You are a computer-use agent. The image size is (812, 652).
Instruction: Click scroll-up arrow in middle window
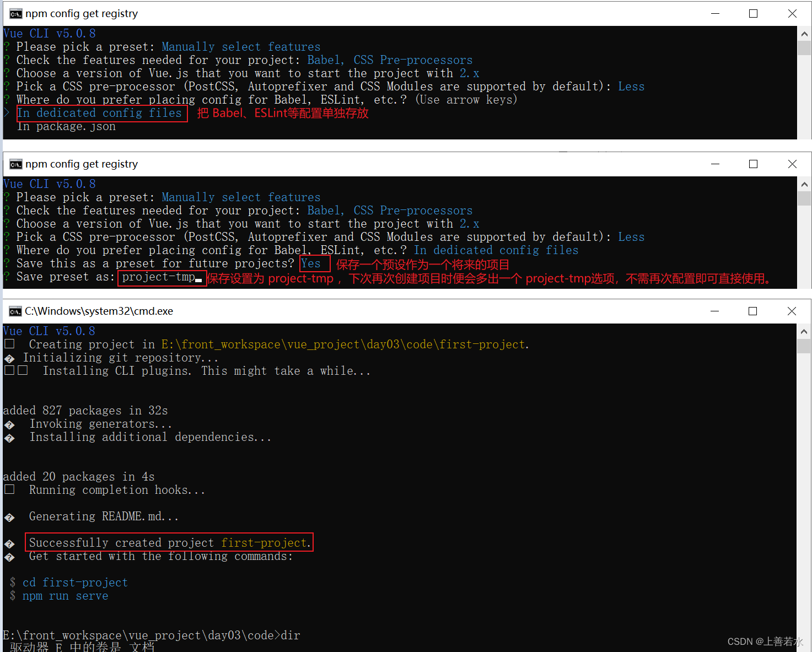(x=804, y=184)
